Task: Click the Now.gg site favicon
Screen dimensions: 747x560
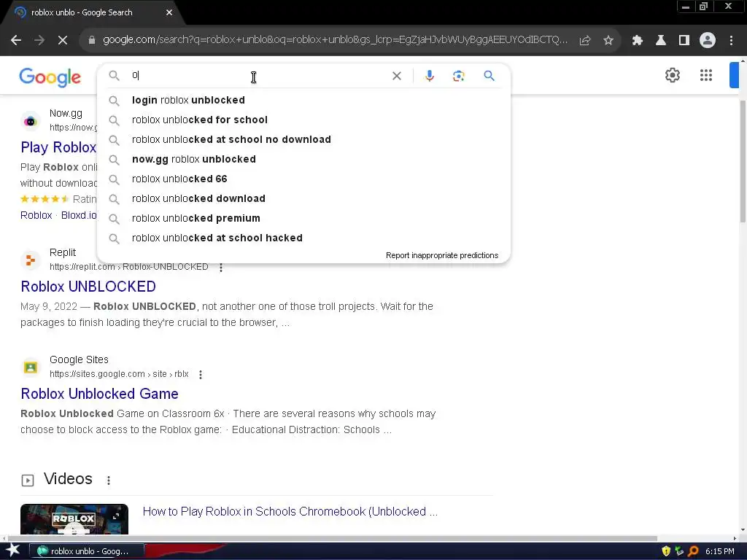Action: 31,121
